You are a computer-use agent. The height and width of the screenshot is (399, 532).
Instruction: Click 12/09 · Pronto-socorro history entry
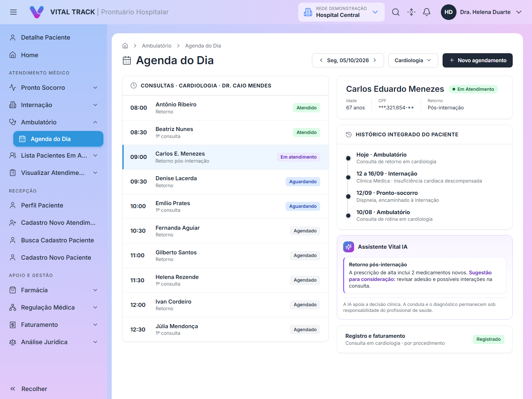click(398, 196)
